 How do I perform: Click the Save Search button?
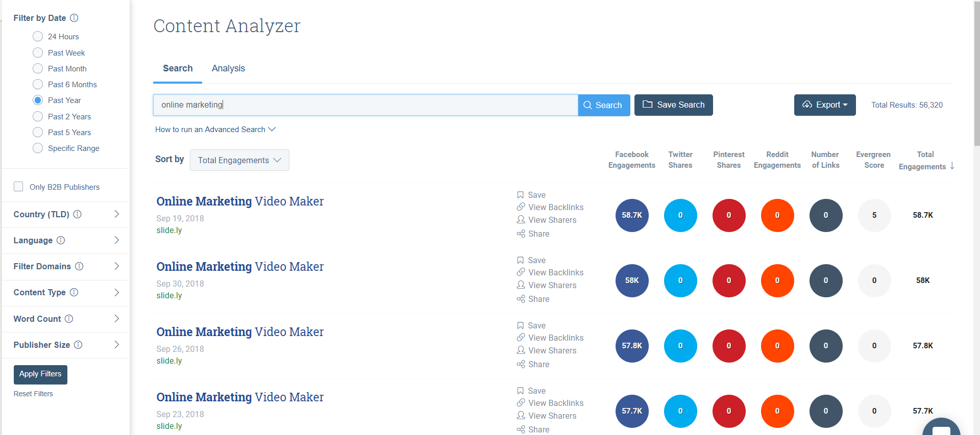coord(674,105)
